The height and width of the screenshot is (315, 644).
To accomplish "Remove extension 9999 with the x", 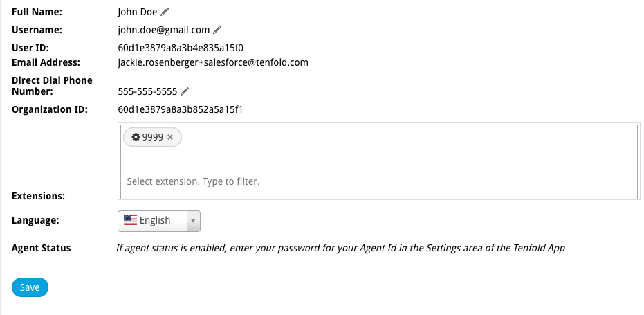I will (170, 137).
